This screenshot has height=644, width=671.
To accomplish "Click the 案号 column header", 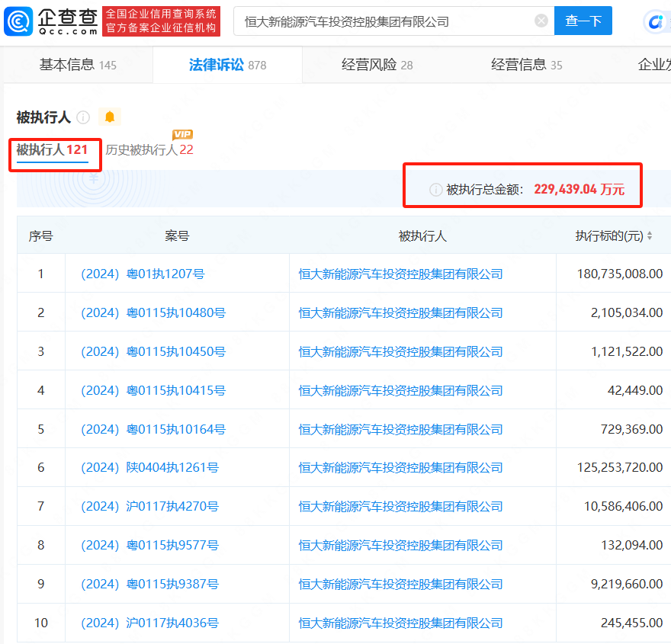I will 177,235.
